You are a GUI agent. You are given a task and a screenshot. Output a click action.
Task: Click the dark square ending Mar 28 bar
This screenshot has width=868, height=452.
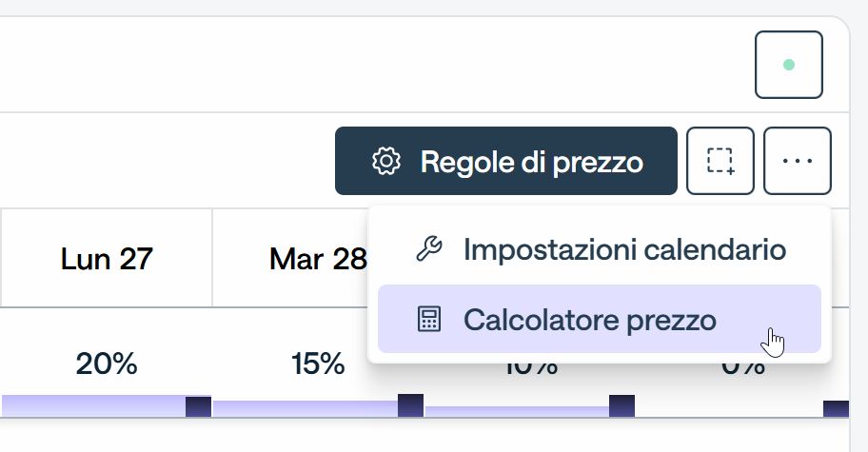[x=410, y=405]
